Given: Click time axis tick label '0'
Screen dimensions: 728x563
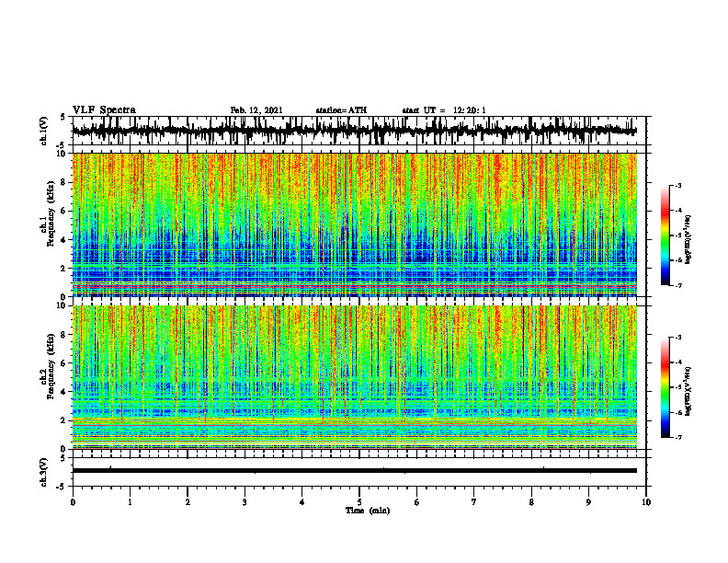Looking at the screenshot, I should [73, 502].
